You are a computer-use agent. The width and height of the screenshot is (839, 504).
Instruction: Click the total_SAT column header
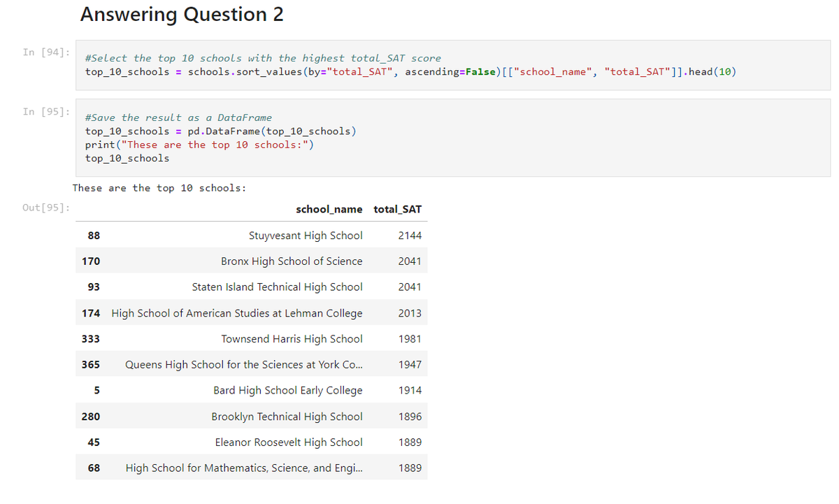point(398,209)
